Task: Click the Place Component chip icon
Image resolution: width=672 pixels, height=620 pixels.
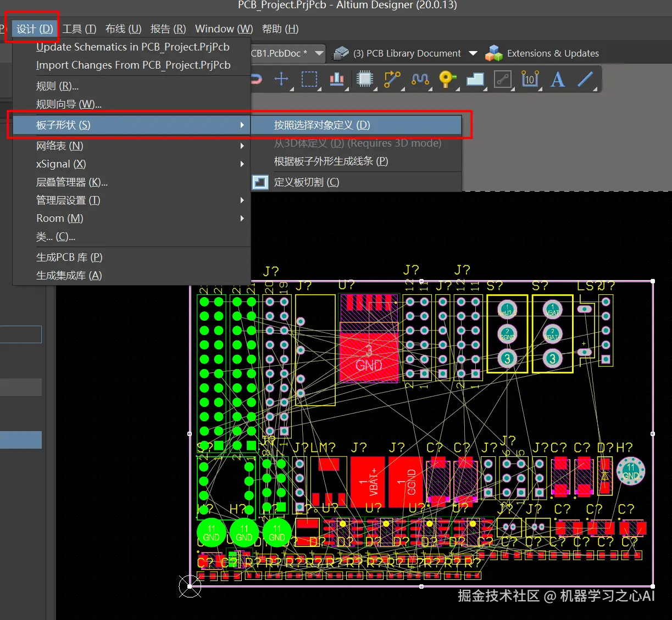Action: (x=364, y=79)
